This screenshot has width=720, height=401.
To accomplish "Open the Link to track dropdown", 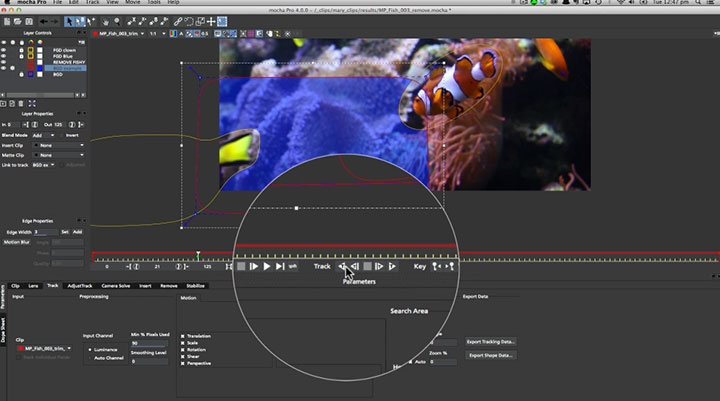I will coord(44,165).
